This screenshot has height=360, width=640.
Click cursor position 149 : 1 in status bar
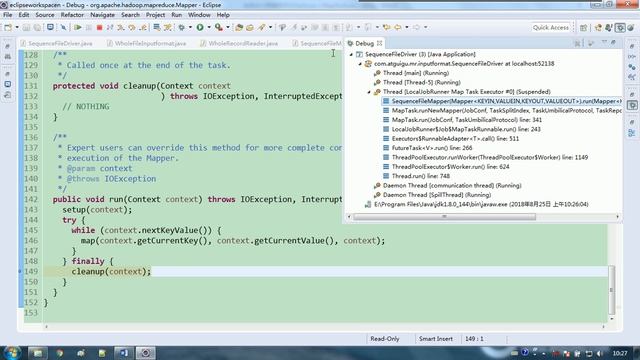coord(474,339)
